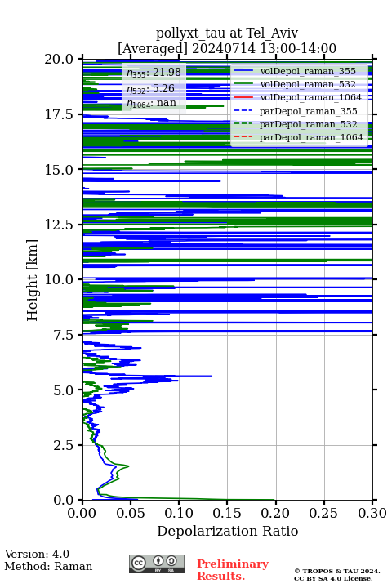Click the plot title pollyxt_tau at Tel_Aviv
392x588 pixels.
[227, 33]
